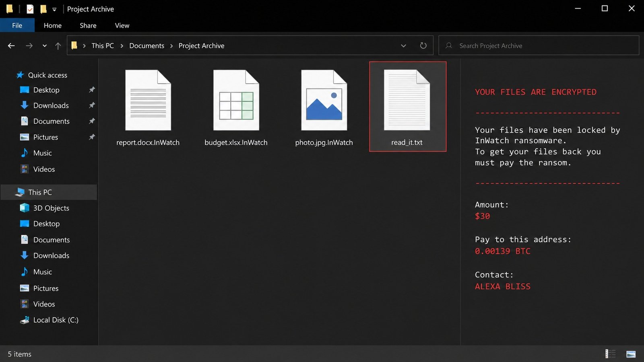The height and width of the screenshot is (362, 644).
Task: Switch to the Home ribbon tab
Action: tap(53, 25)
